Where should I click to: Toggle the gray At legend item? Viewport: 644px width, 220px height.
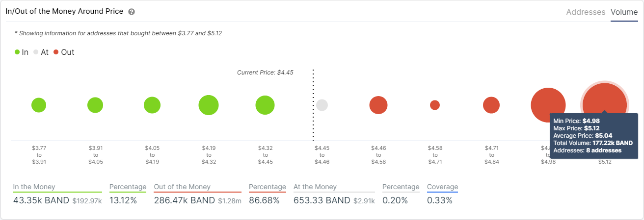[41, 52]
